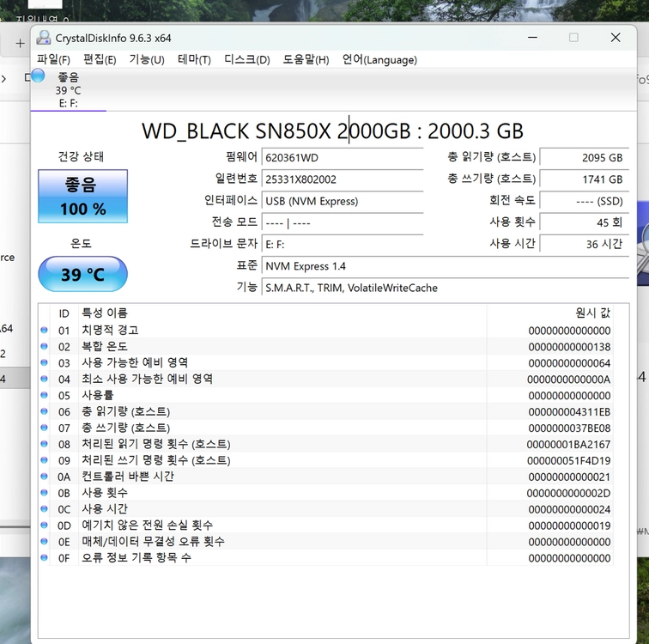Image resolution: width=649 pixels, height=644 pixels.
Task: Select row 03 사용 가능한 예비 영역
Action: pyautogui.click(x=326, y=363)
